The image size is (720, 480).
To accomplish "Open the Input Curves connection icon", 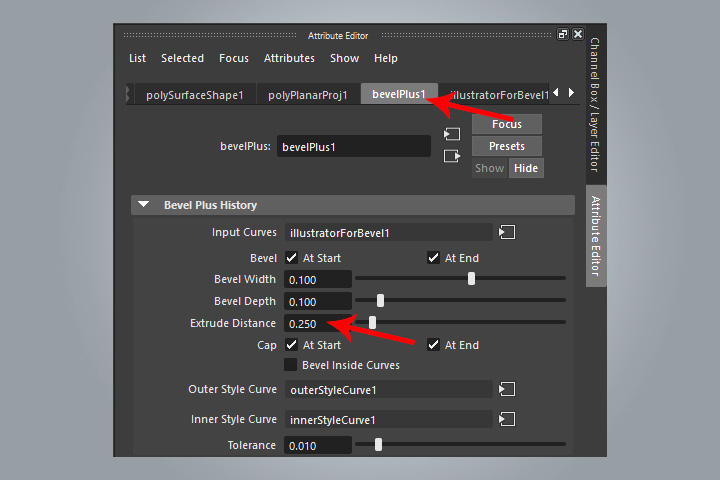I will [x=507, y=233].
